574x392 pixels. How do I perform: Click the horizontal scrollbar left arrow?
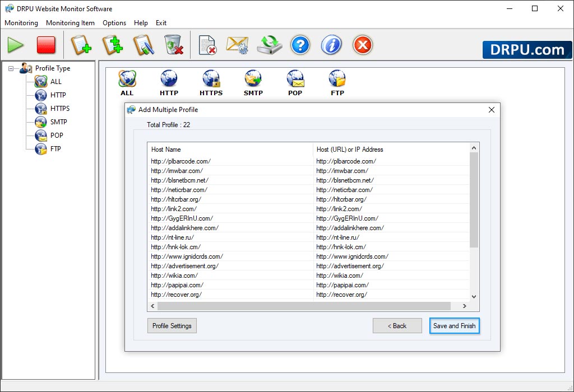(152, 306)
